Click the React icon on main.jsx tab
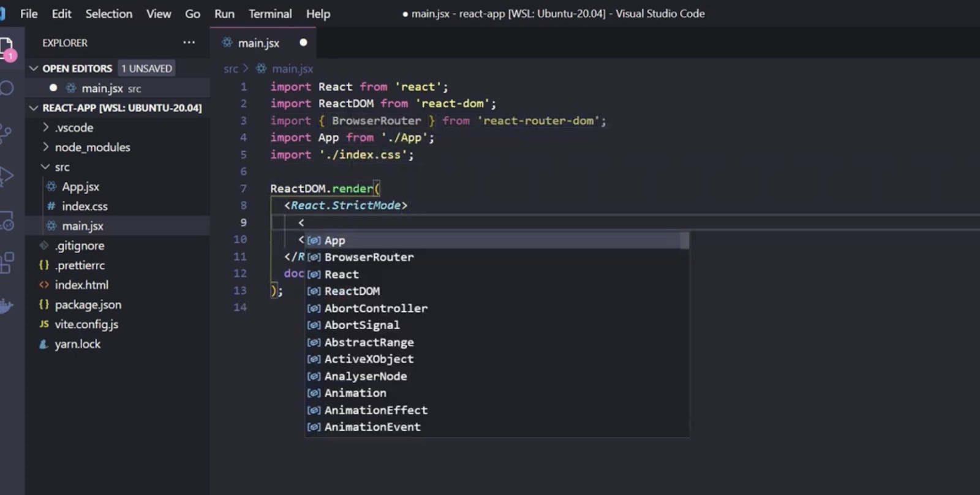 click(x=227, y=42)
